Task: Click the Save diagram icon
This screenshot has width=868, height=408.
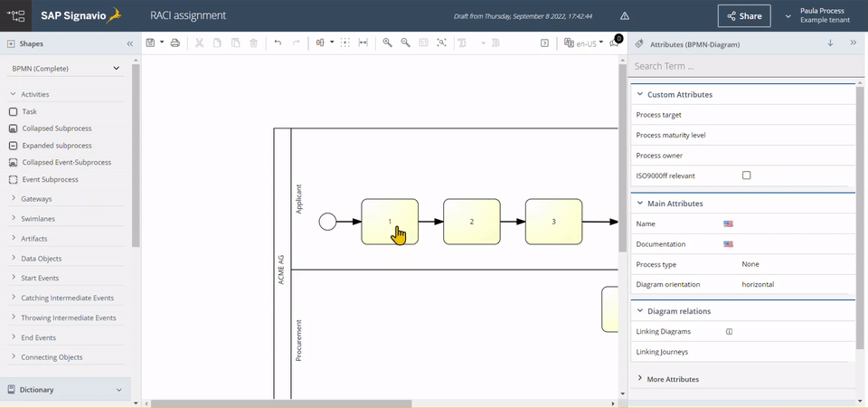Action: [x=151, y=43]
